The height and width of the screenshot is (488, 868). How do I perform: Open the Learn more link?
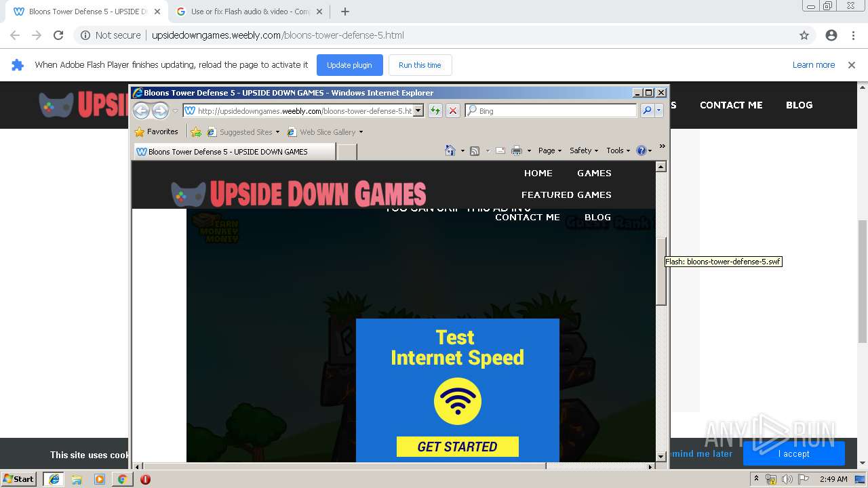click(x=814, y=65)
